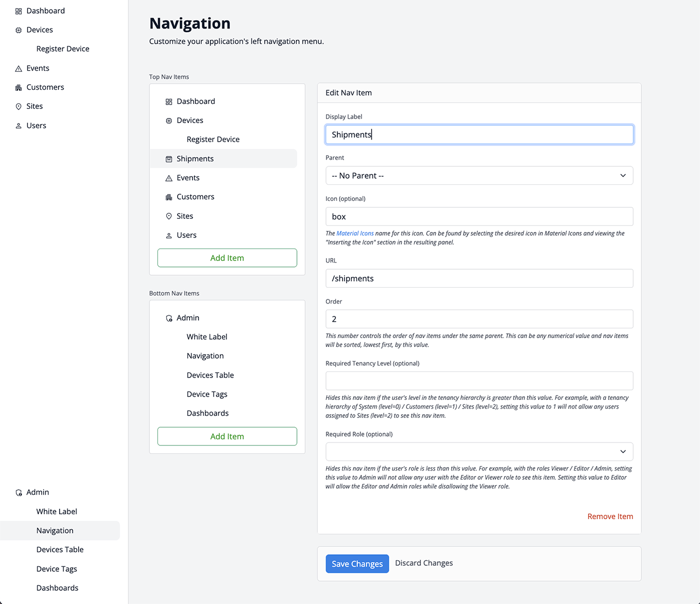Expand the Required Role dropdown

click(479, 451)
